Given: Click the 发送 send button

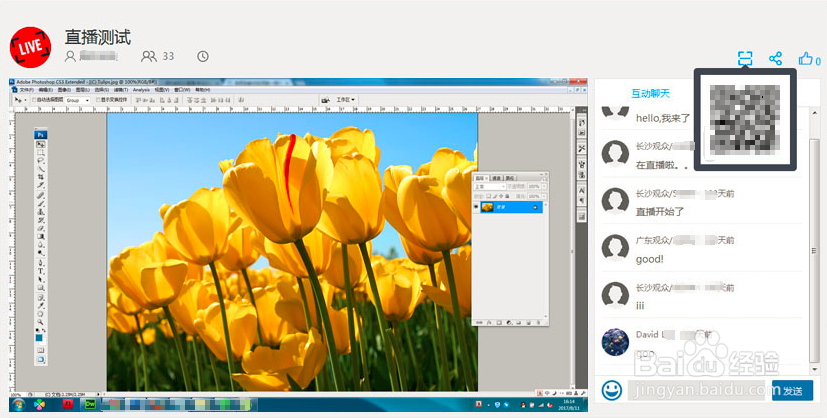Looking at the screenshot, I should click(x=792, y=391).
